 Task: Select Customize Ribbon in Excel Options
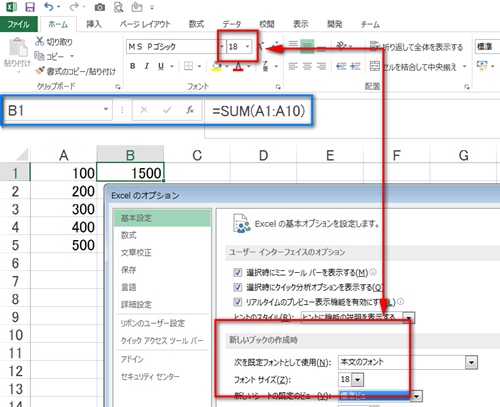(x=162, y=323)
